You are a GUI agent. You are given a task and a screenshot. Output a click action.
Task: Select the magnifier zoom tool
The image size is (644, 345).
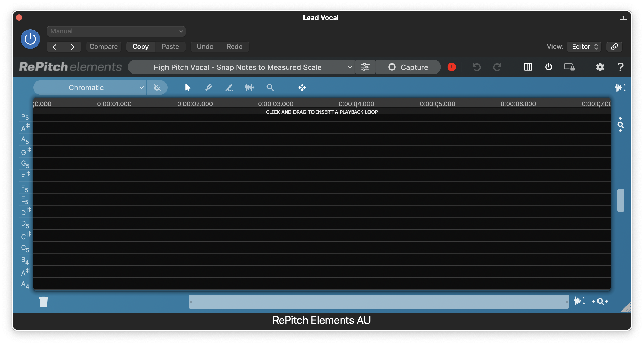[270, 88]
